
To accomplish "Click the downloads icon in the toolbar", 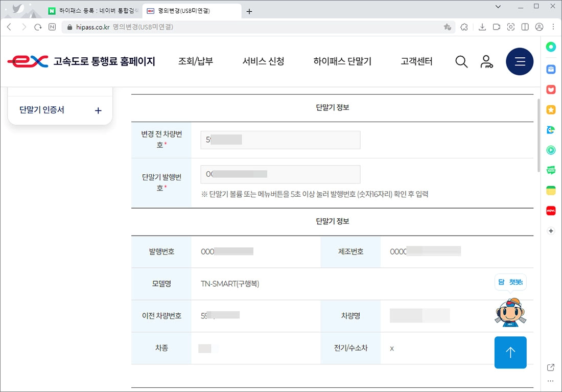I will click(482, 27).
